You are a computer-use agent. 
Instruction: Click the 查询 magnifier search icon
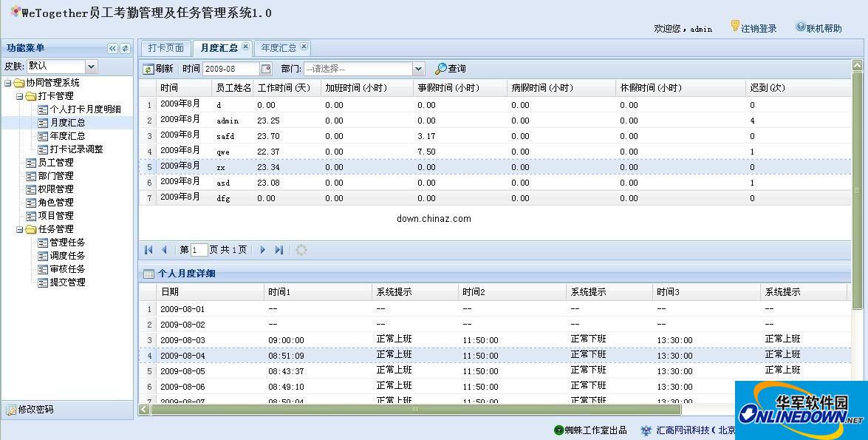pos(440,68)
